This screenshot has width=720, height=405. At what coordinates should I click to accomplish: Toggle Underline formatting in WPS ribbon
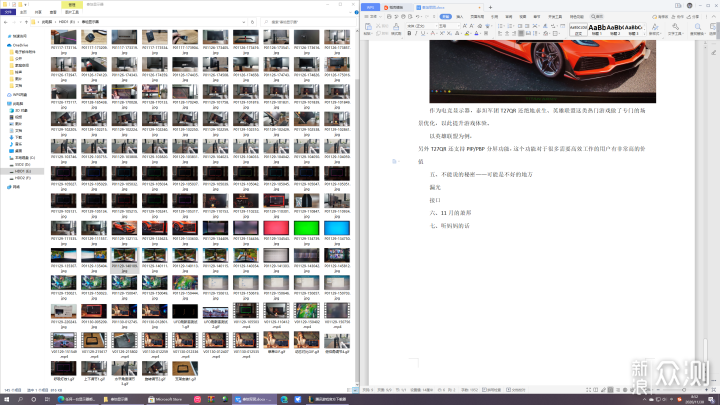coord(423,34)
